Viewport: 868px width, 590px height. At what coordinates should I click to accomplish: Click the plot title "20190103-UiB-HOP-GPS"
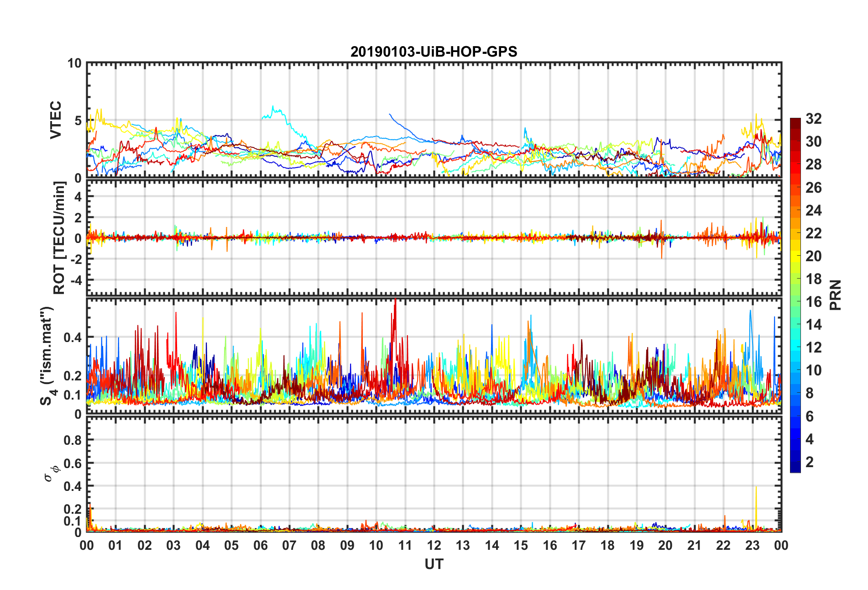pos(434,52)
